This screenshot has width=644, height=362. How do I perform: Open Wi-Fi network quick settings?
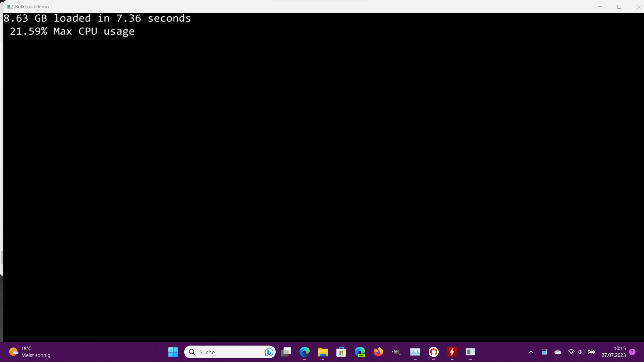pos(571,352)
